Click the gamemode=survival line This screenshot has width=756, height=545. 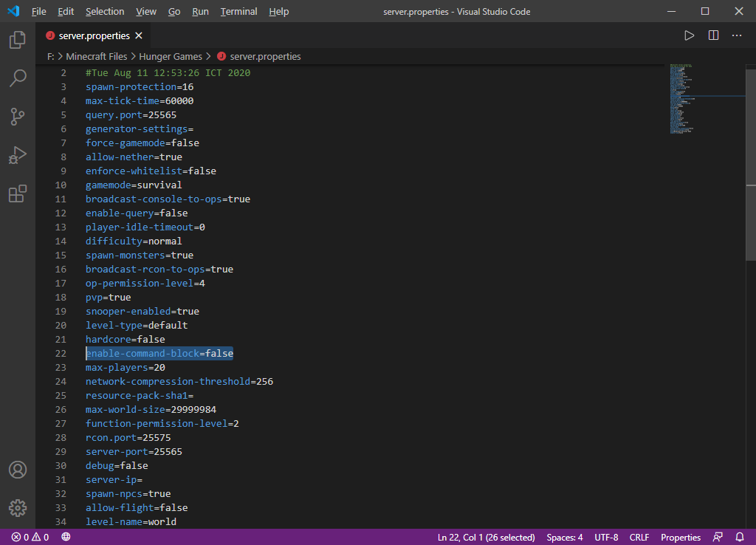click(x=134, y=185)
